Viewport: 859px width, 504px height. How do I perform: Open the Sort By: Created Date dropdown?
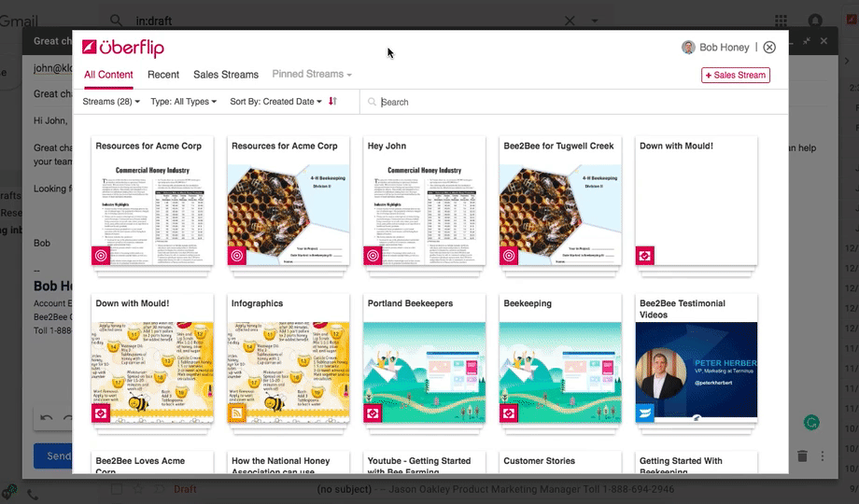275,102
